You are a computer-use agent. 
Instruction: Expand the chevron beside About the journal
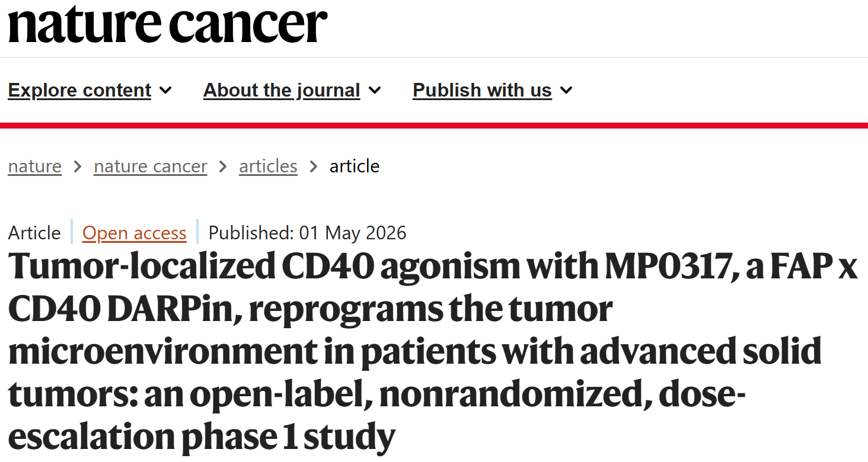(x=375, y=91)
